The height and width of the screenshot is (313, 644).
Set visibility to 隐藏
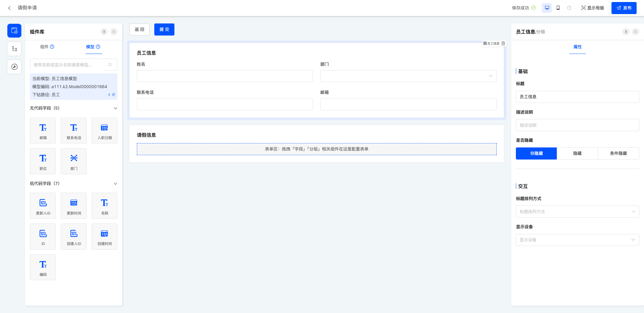(x=577, y=153)
